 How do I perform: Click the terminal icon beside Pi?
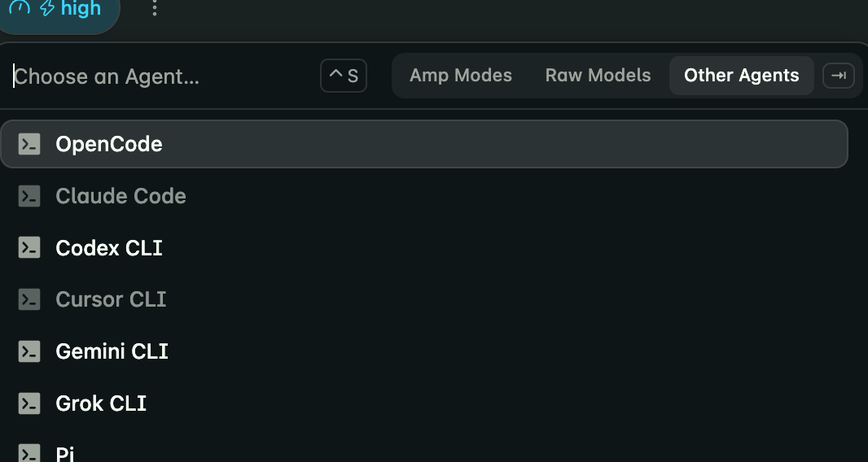29,453
